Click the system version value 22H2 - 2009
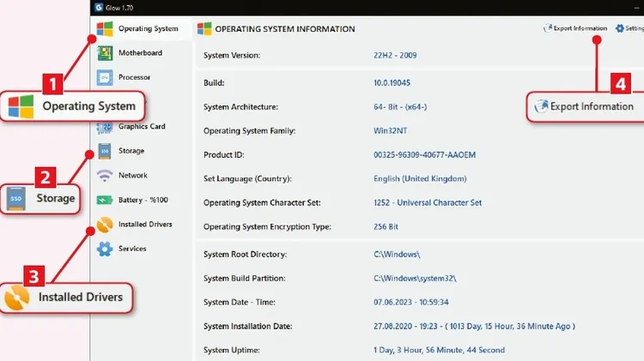Screen dimensions: 644x361 point(395,56)
